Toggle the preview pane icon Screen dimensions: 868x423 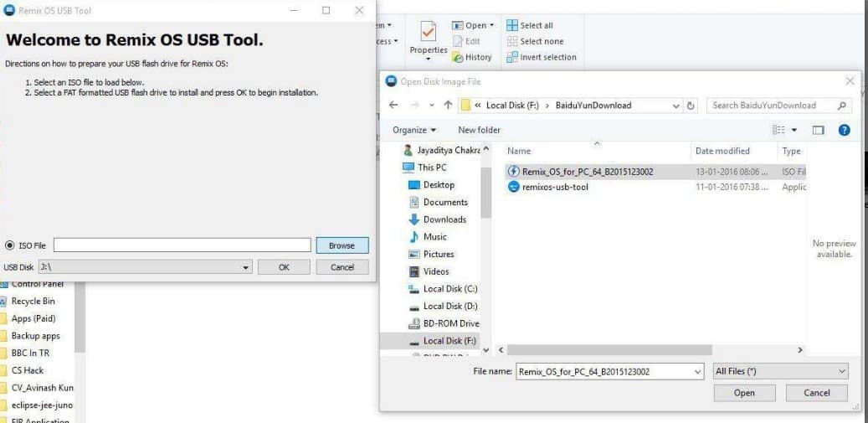tap(818, 130)
